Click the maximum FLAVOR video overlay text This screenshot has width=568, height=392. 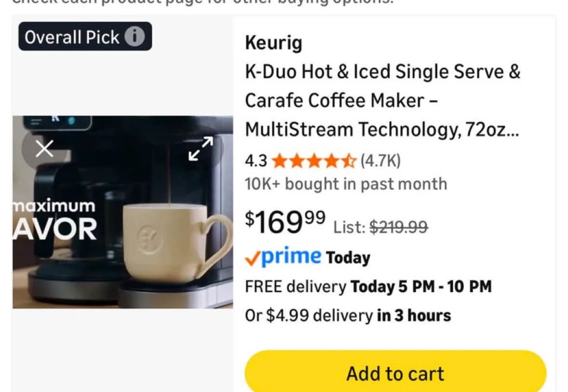click(x=54, y=220)
